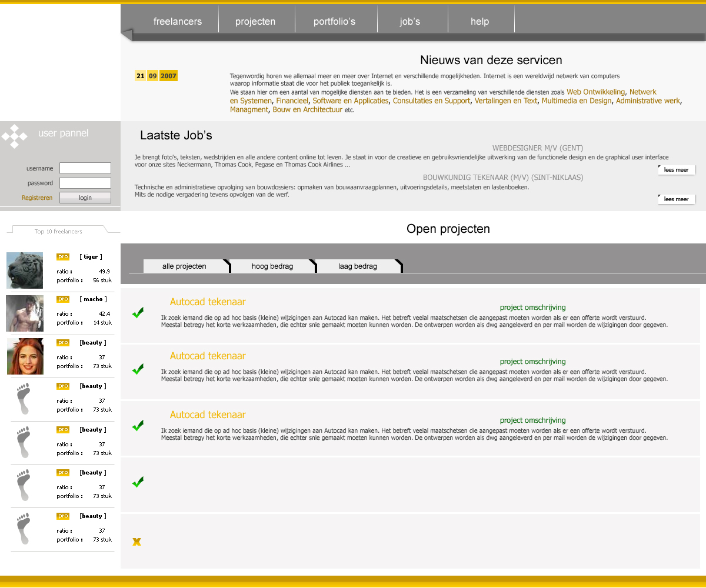The width and height of the screenshot is (706, 588).
Task: Click the Nieuws van deze servicen heading
Action: (x=491, y=60)
